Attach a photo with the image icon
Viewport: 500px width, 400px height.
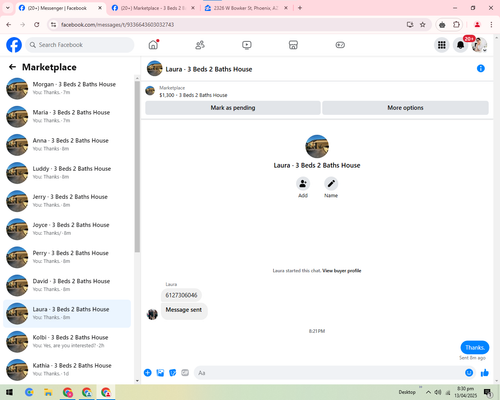(160, 373)
